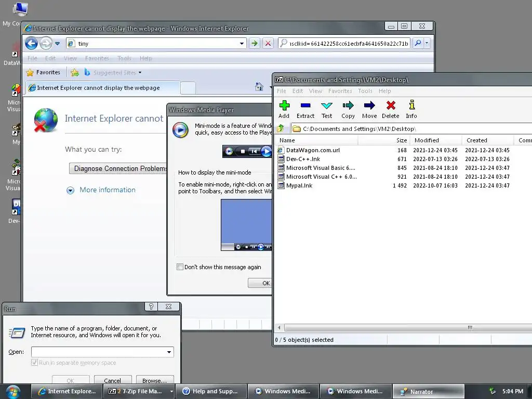
Task: Click 7-Zip Test toolbar icon
Action: point(327,110)
